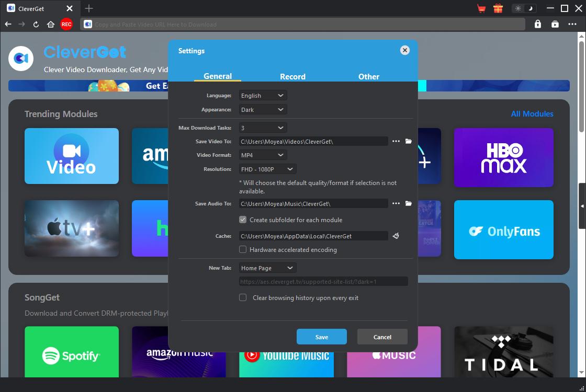Click the red REC record button
The image size is (586, 392).
[66, 24]
